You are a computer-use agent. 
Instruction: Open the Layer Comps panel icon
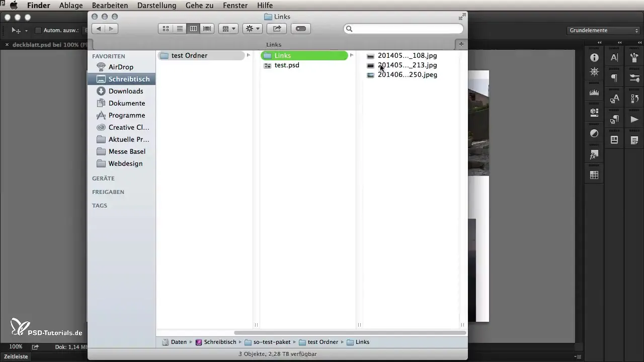coord(614,140)
